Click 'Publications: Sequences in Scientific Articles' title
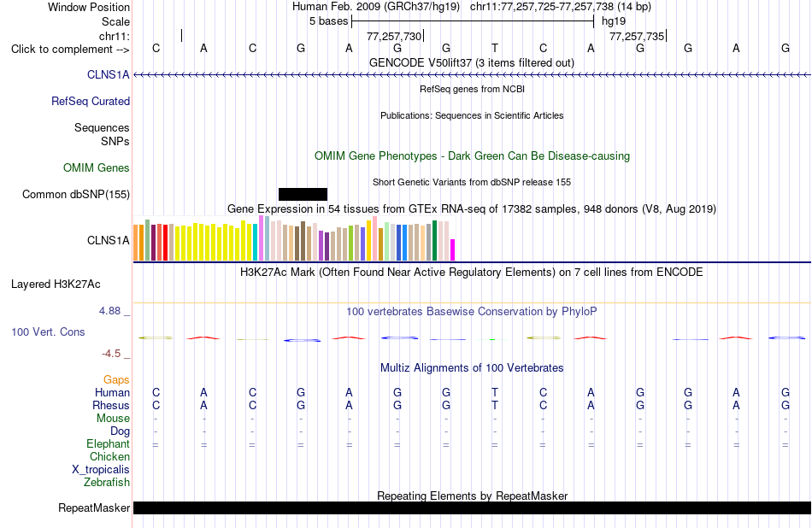The image size is (812, 528). pyautogui.click(x=472, y=115)
